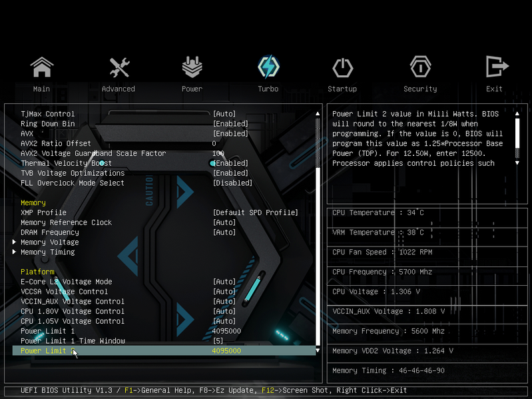Switch to the Security tab label
The image size is (532, 399).
[x=420, y=89]
